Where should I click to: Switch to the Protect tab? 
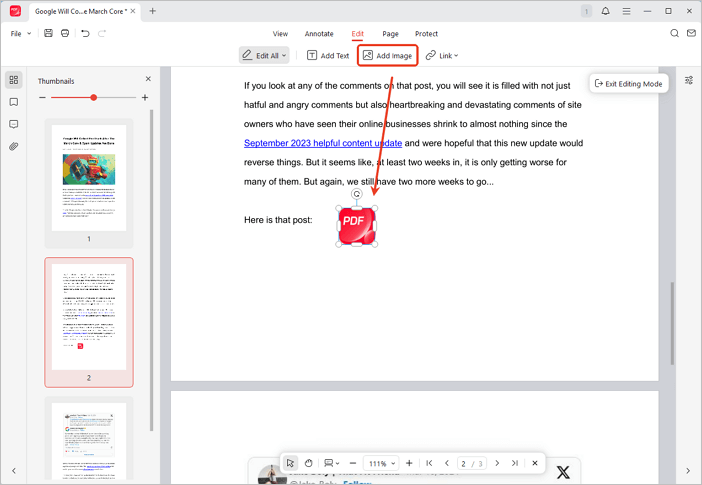(426, 34)
